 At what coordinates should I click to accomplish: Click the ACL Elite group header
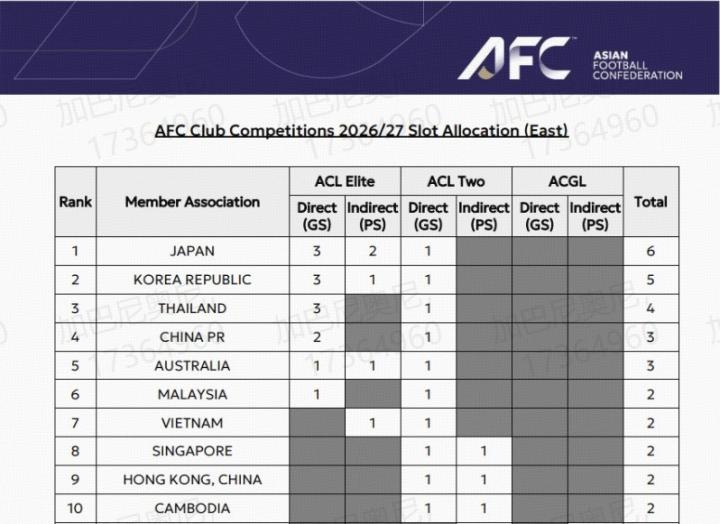point(345,181)
